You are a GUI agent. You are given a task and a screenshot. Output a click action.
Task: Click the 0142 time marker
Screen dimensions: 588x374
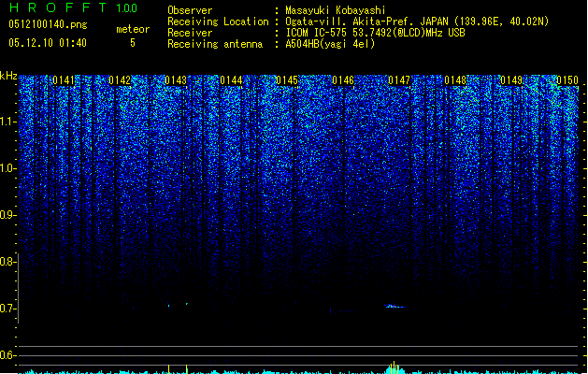120,80
